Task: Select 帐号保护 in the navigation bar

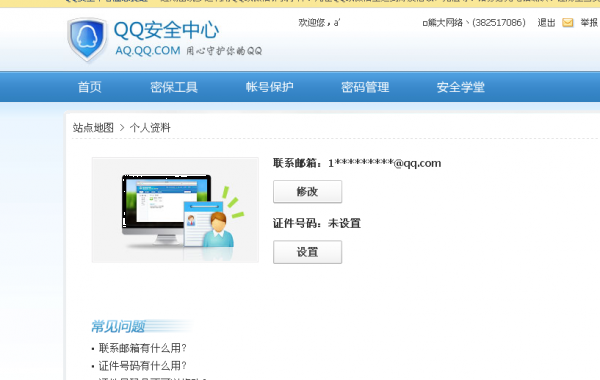Action: tap(269, 87)
